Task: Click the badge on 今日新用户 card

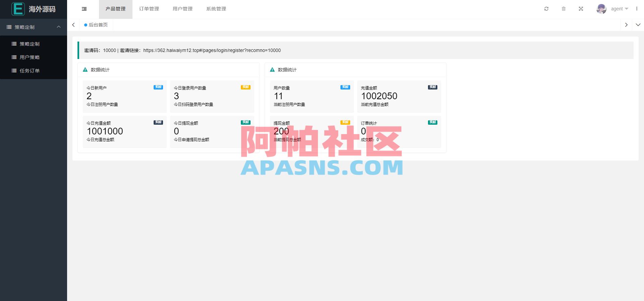Action: pyautogui.click(x=158, y=87)
